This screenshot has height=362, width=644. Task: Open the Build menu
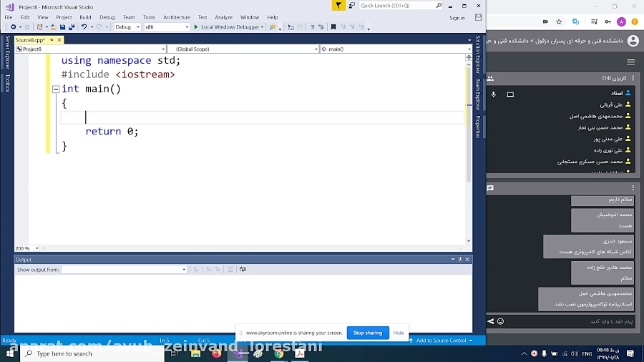[x=85, y=17]
